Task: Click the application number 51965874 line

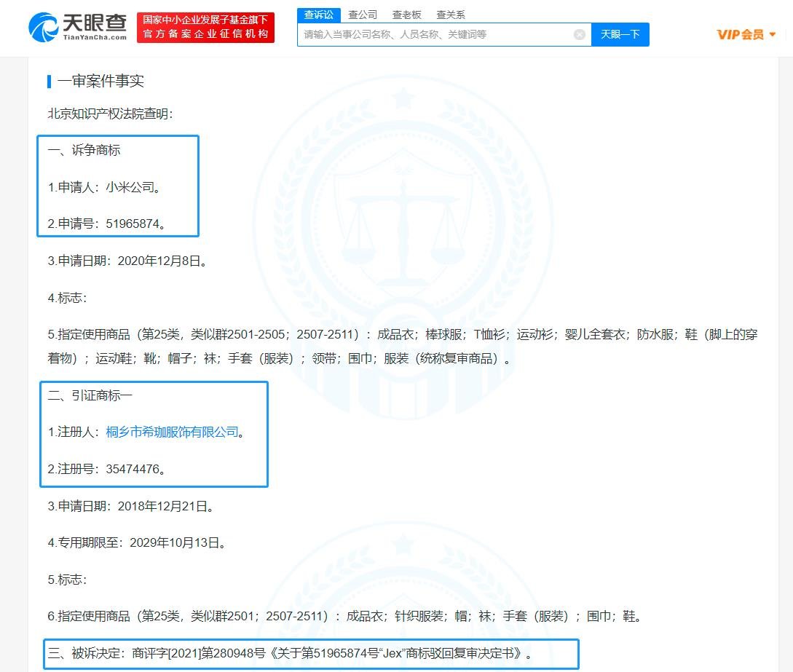Action: (x=107, y=224)
